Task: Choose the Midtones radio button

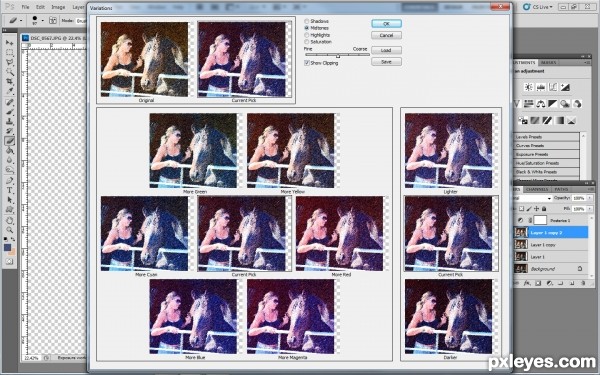Action: pos(307,28)
